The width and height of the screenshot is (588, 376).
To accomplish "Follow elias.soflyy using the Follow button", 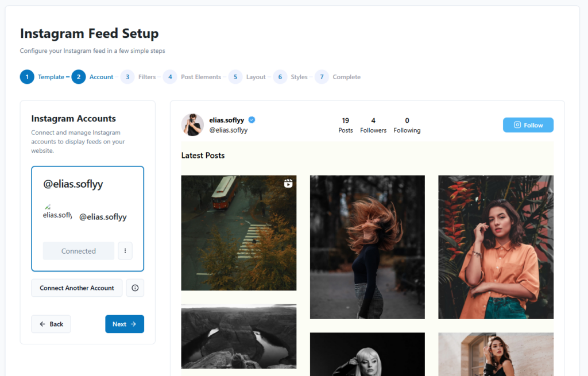I will tap(528, 125).
